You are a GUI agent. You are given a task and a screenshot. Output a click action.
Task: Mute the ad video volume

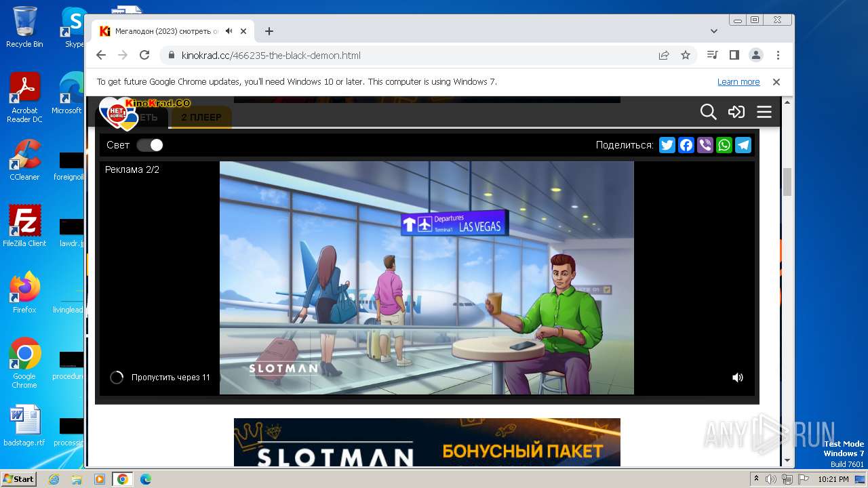point(738,378)
